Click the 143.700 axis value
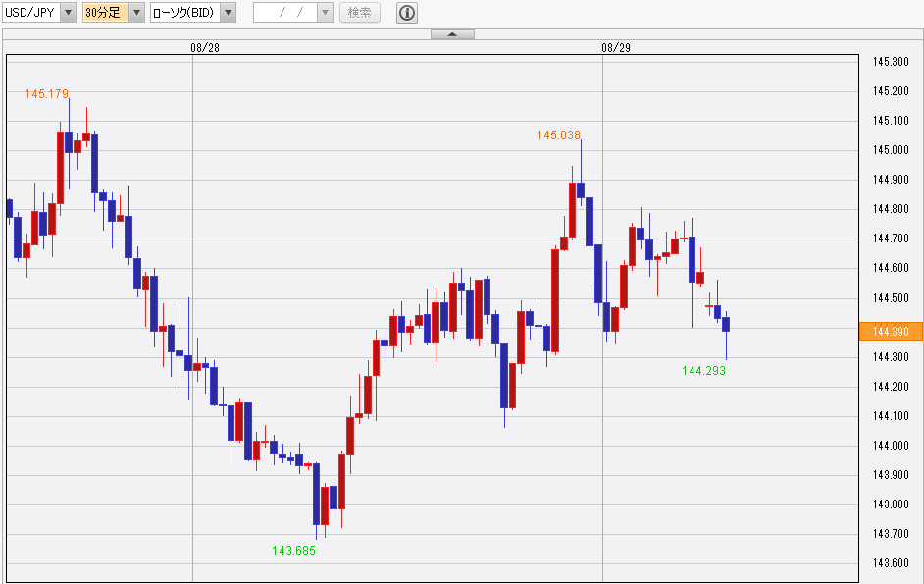This screenshot has height=584, width=924. [891, 534]
